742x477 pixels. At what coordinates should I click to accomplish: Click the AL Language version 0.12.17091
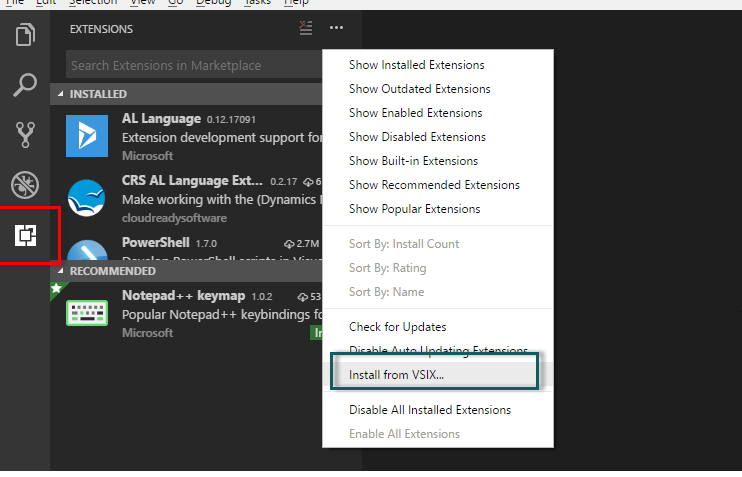(231, 120)
